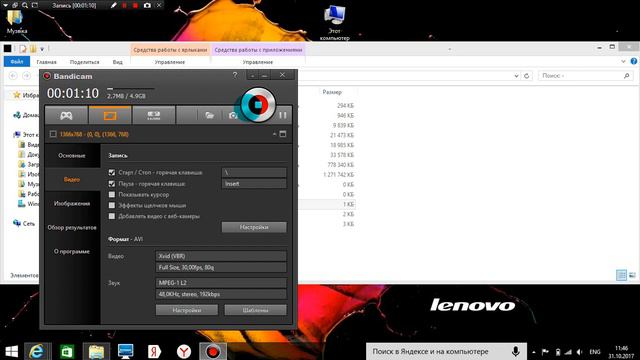This screenshot has width=640, height=360.
Task: Take screenshot with Bandicam camera icon
Action: 233,116
